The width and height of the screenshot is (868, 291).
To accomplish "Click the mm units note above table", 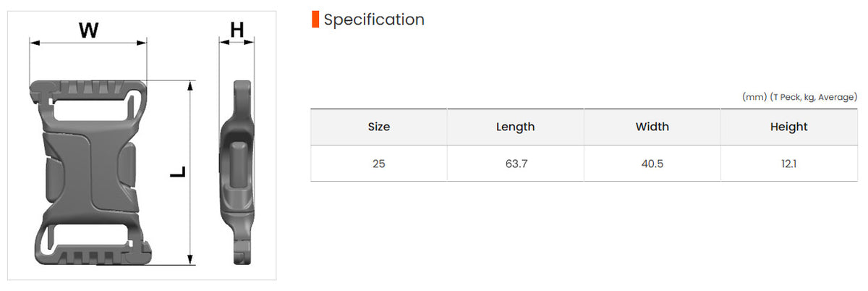I will point(799,97).
